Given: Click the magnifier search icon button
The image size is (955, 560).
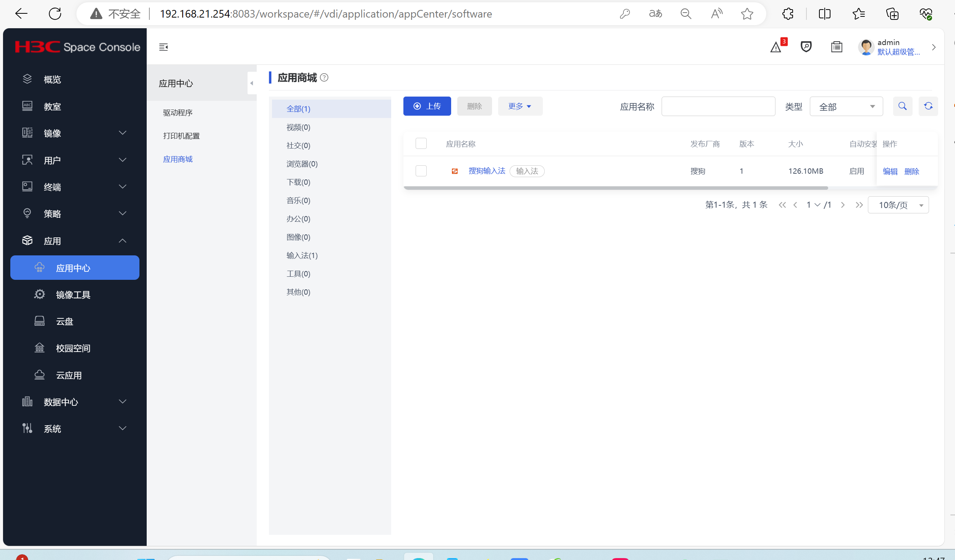Looking at the screenshot, I should (902, 106).
